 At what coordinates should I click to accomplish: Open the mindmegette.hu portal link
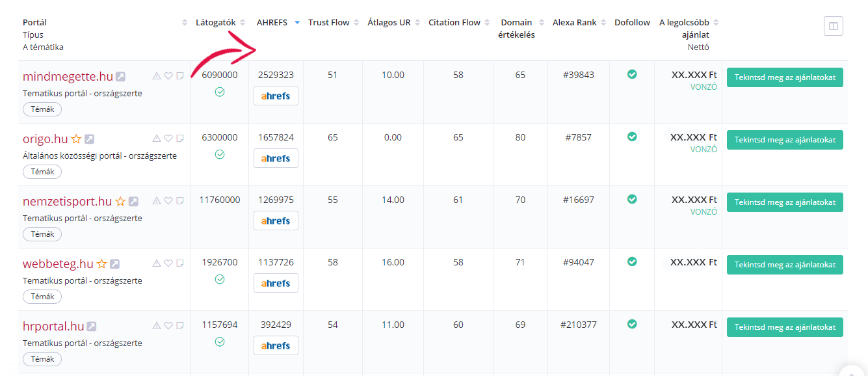[68, 76]
